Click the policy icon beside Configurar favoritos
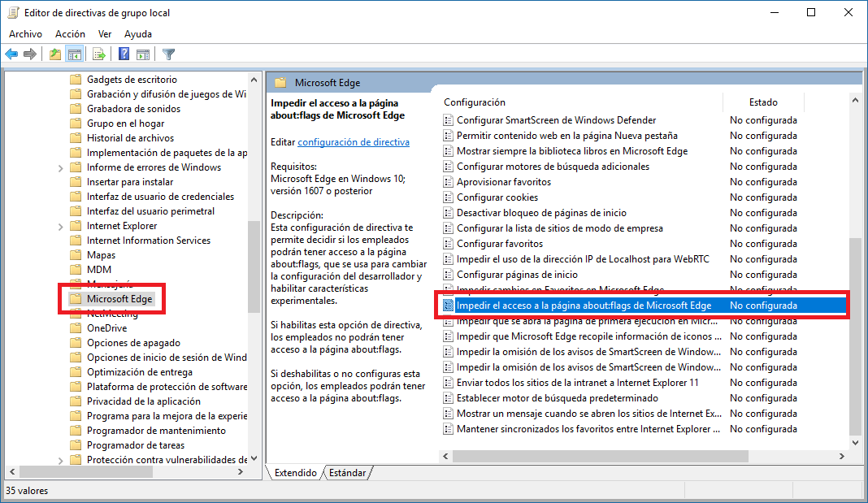 [x=449, y=244]
